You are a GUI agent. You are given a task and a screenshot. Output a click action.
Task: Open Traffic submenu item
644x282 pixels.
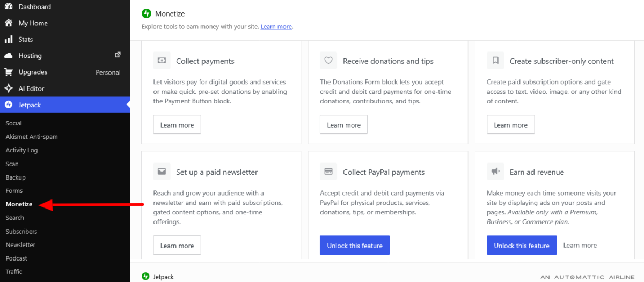pyautogui.click(x=14, y=272)
